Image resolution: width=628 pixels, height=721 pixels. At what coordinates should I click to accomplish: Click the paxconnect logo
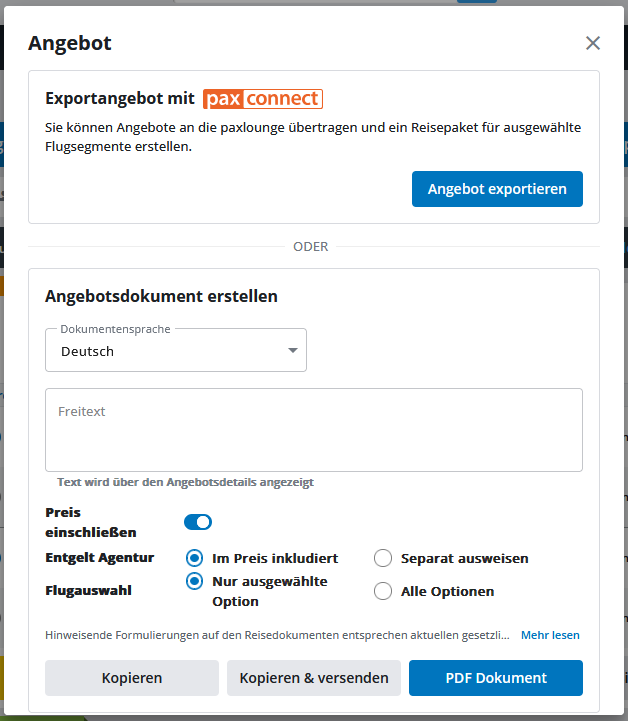pyautogui.click(x=262, y=99)
